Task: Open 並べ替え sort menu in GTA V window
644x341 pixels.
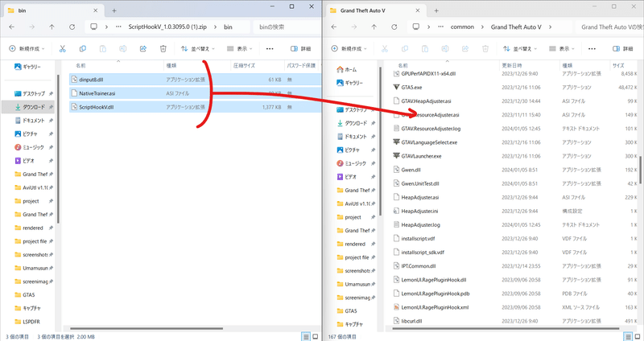Action: point(519,49)
